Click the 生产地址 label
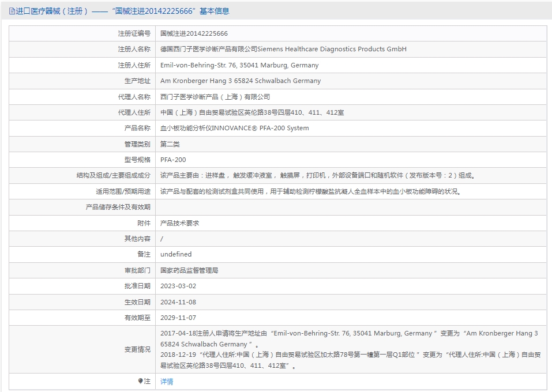552x392 pixels. [x=137, y=81]
